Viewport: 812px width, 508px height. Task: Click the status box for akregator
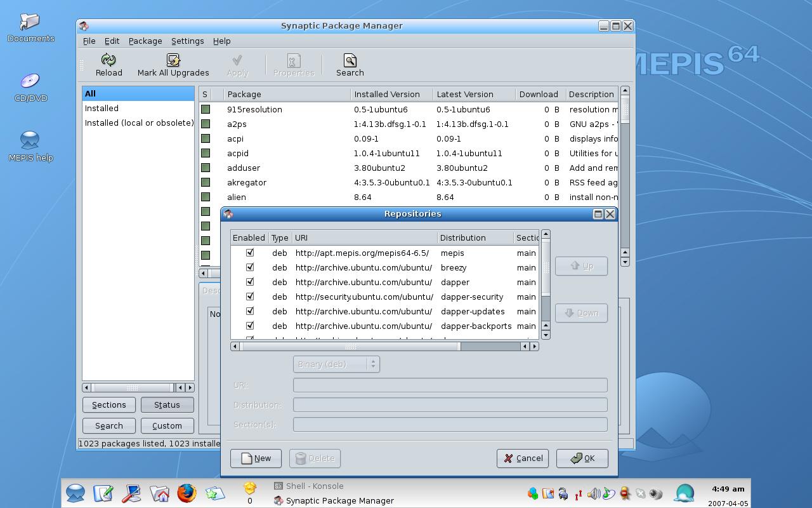pyautogui.click(x=206, y=182)
